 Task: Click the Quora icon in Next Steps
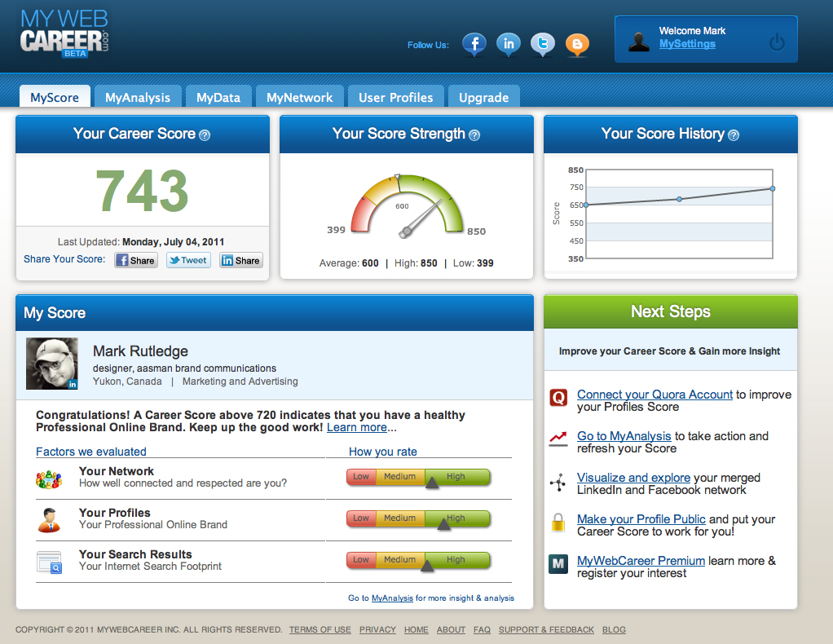pos(558,398)
